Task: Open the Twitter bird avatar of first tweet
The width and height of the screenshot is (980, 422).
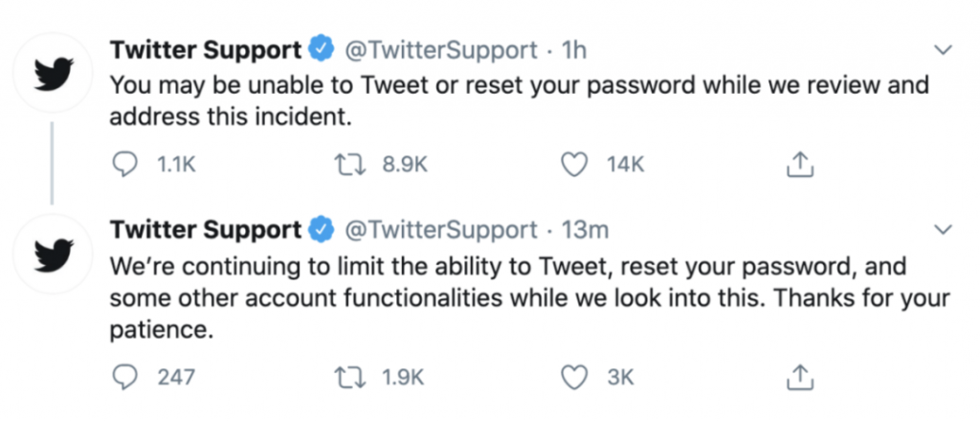Action: click(x=54, y=73)
